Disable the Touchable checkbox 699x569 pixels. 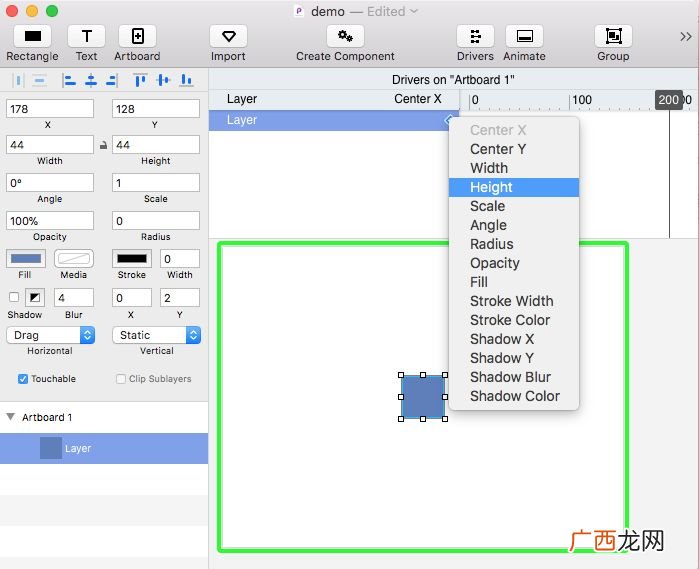[23, 379]
